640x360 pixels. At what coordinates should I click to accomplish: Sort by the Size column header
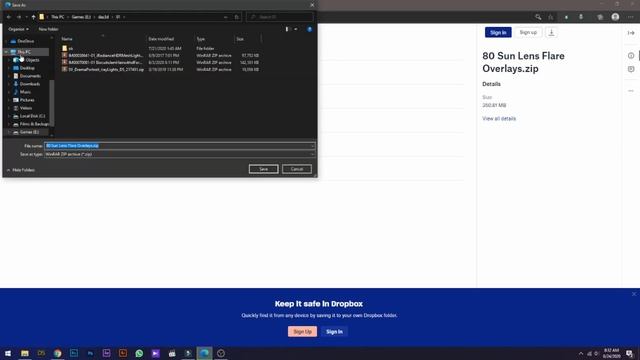[240, 39]
